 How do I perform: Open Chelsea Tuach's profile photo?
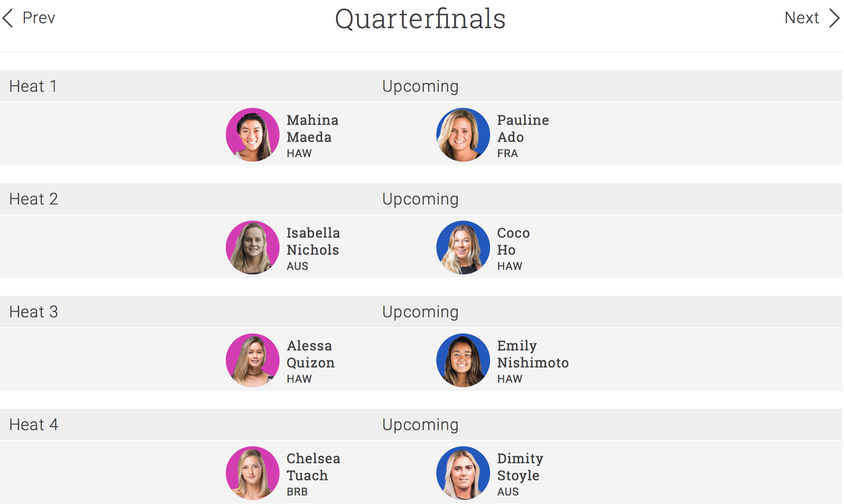pyautogui.click(x=253, y=473)
